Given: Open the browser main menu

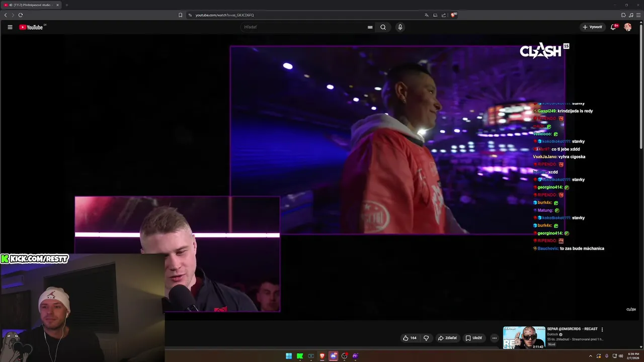Looking at the screenshot, I should 638,15.
